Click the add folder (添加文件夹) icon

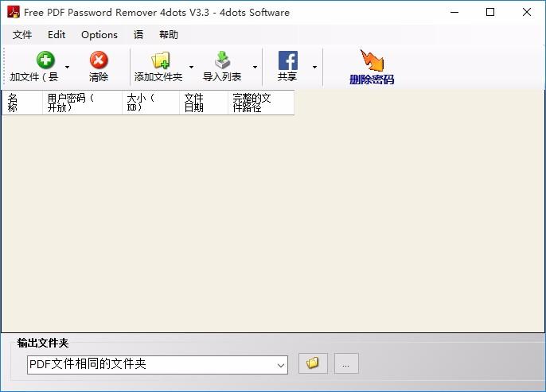(161, 60)
